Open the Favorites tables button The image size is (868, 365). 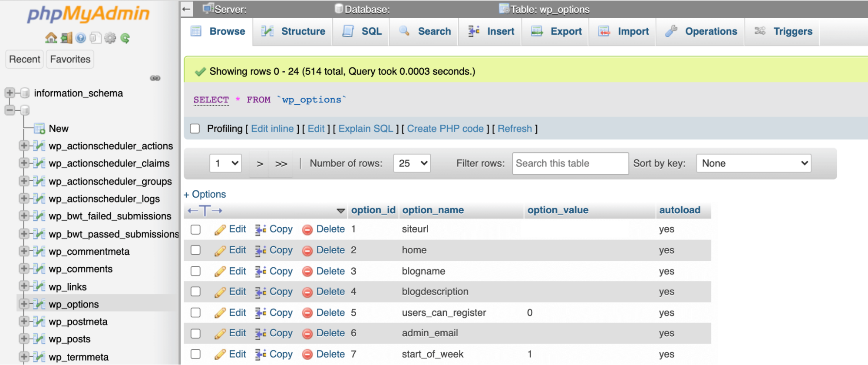[70, 59]
